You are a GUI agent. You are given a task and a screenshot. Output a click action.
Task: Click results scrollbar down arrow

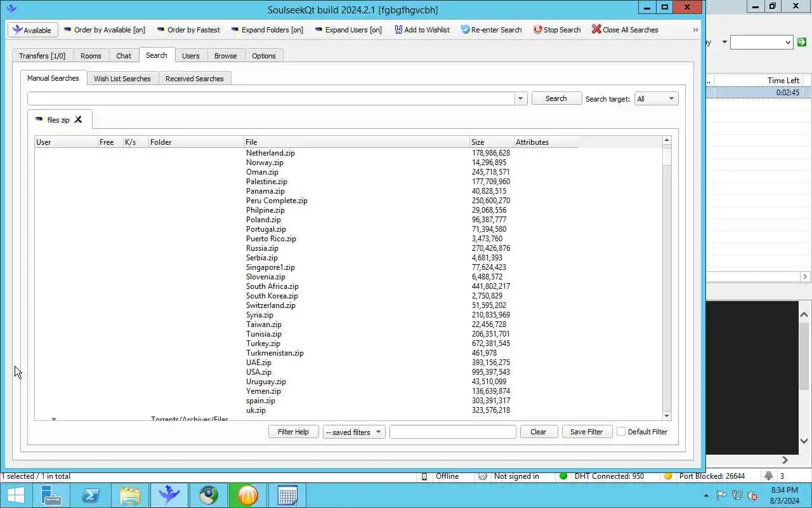(666, 416)
